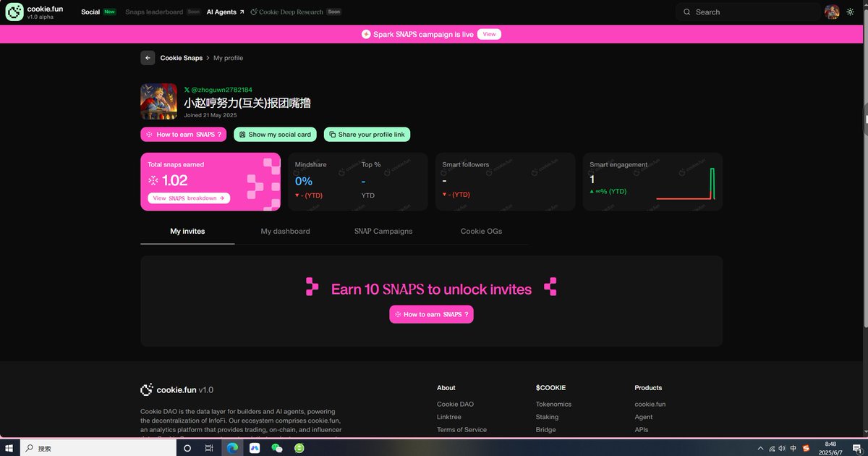Open the Tokenomics footer link

[x=553, y=405]
